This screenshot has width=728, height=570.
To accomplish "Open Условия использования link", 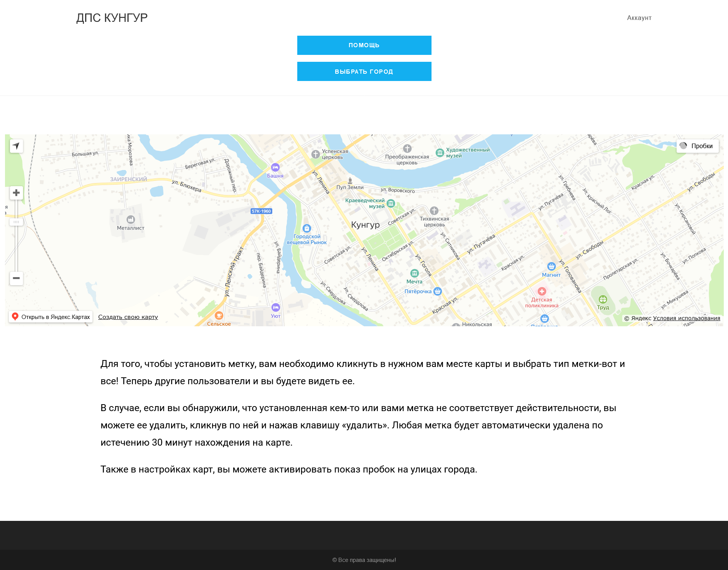I will point(687,318).
